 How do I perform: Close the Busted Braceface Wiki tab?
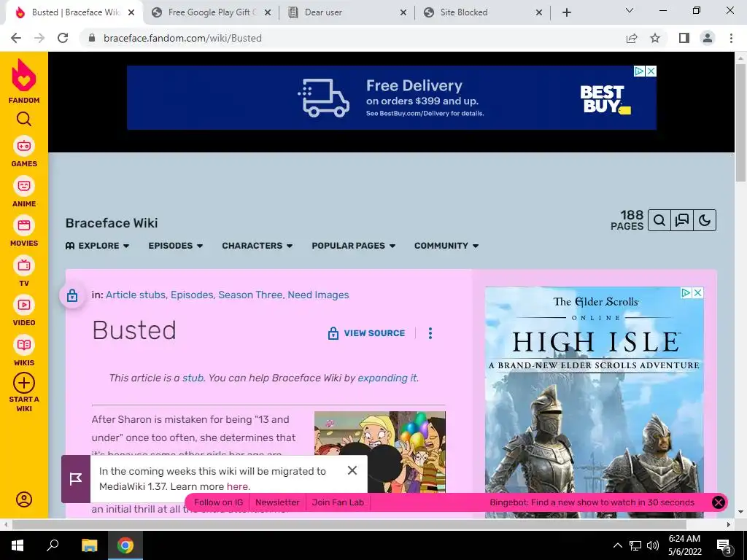coord(131,12)
